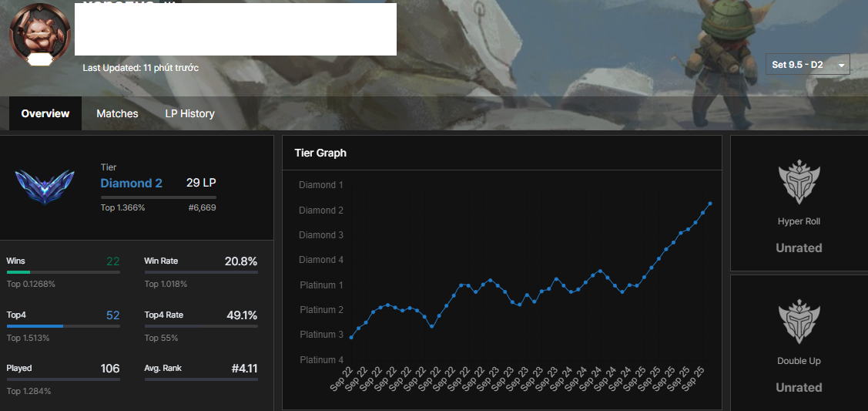Click the level badge under the avatar
Viewport: 868px width, 411px height.
[x=40, y=60]
